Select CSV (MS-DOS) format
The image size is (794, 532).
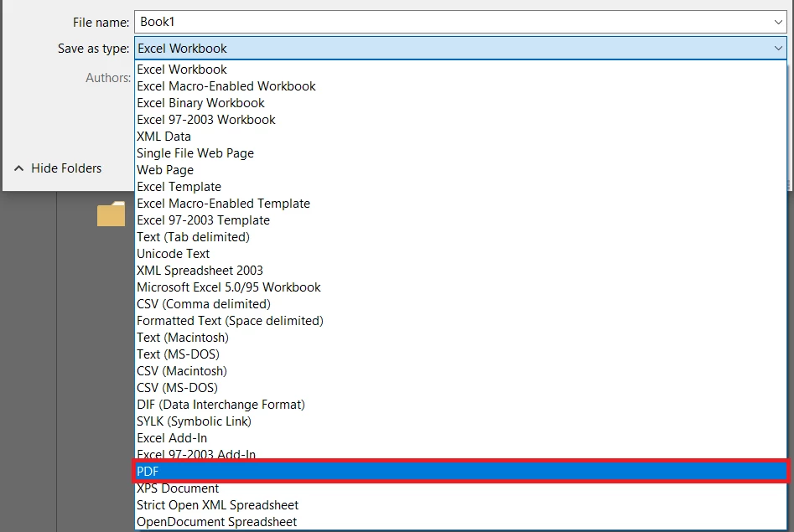461,387
